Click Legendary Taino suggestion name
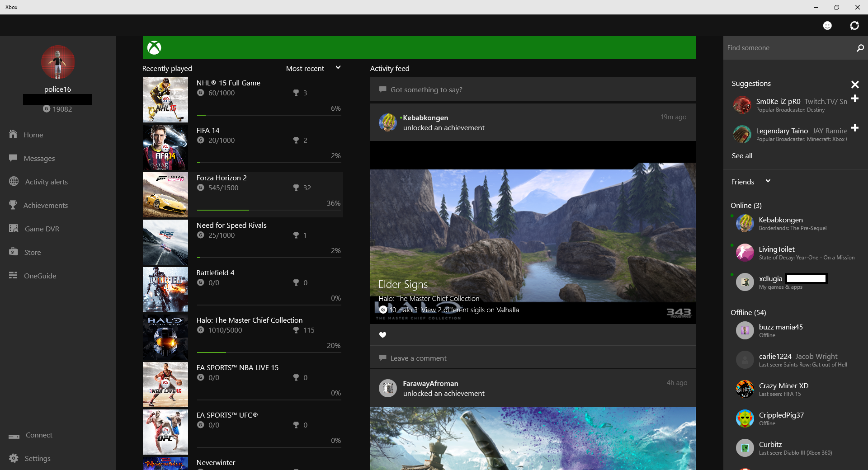868x470 pixels. [782, 131]
